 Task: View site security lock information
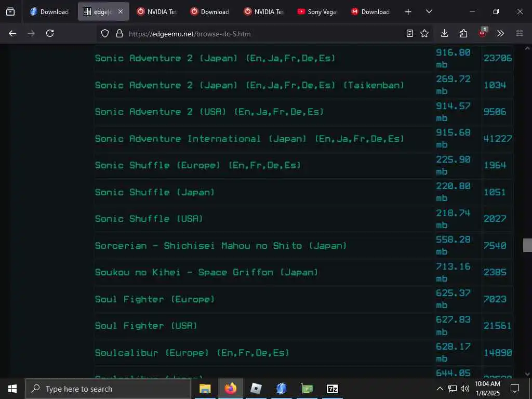click(x=119, y=33)
